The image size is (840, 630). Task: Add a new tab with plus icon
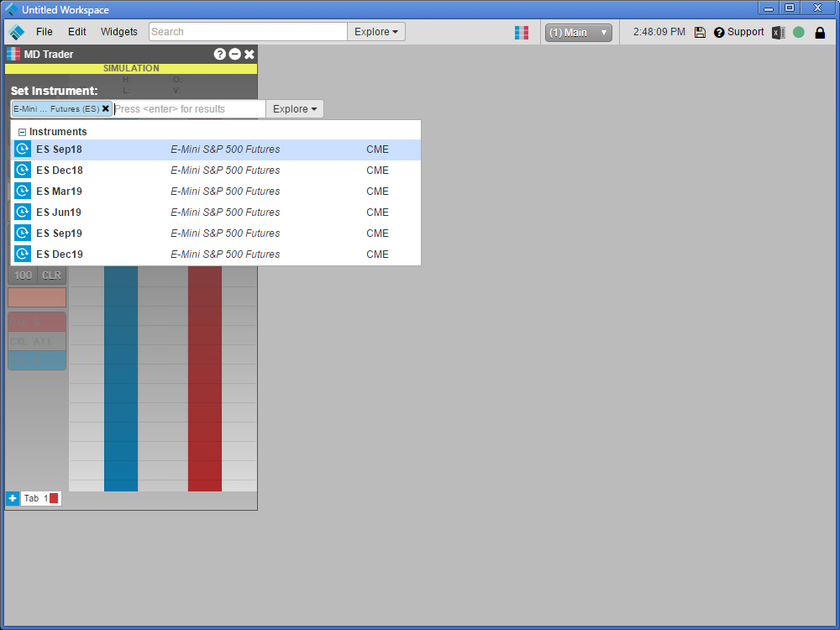point(13,498)
